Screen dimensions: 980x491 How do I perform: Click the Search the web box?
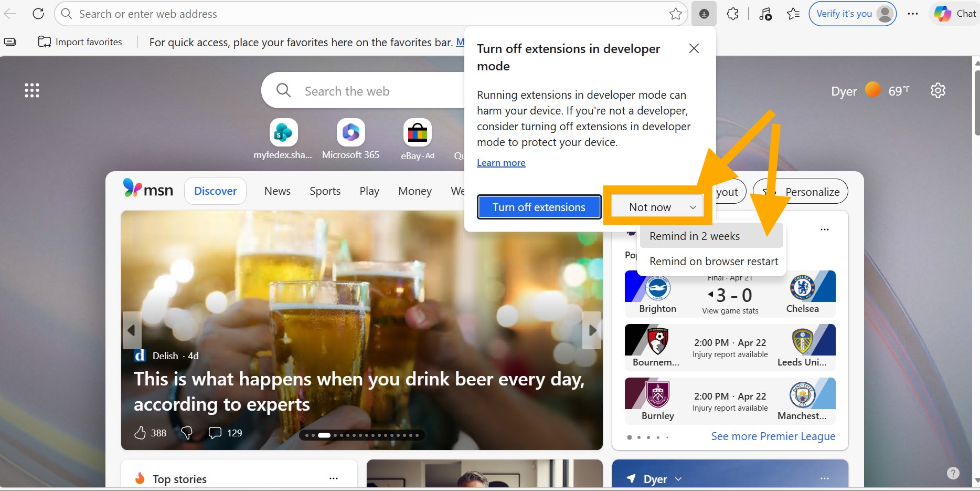(363, 91)
